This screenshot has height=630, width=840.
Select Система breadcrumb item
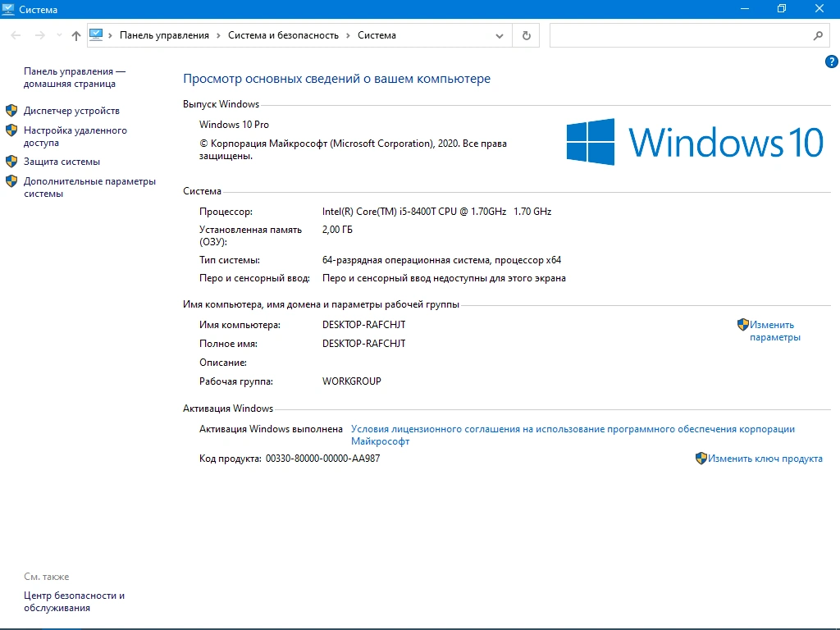click(x=377, y=35)
